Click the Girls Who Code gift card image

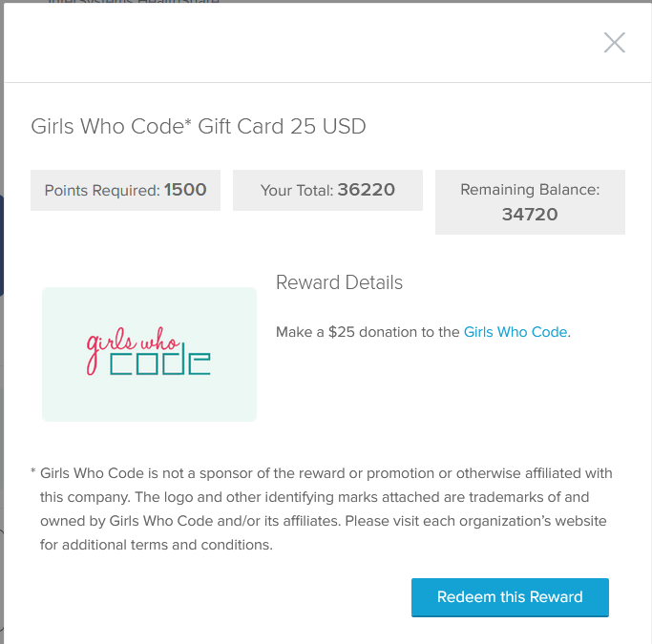pos(149,354)
